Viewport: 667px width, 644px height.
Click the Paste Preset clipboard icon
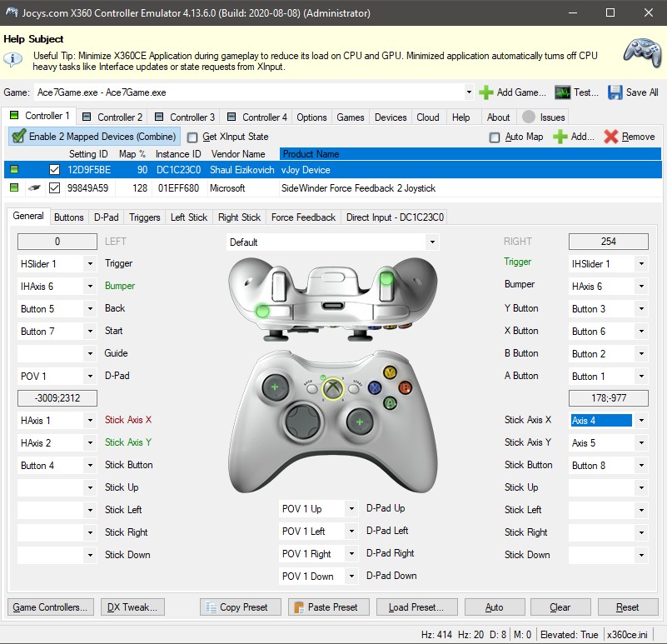[299, 607]
